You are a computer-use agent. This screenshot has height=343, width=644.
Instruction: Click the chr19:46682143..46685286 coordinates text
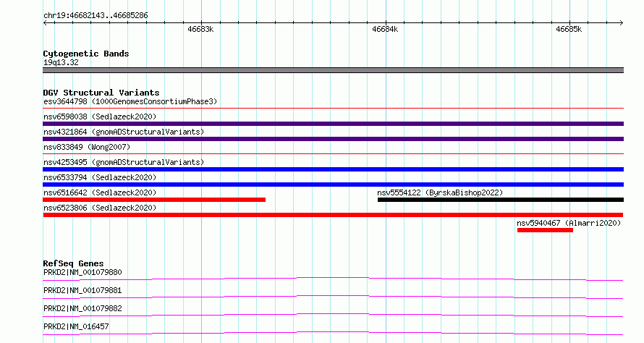click(x=96, y=16)
